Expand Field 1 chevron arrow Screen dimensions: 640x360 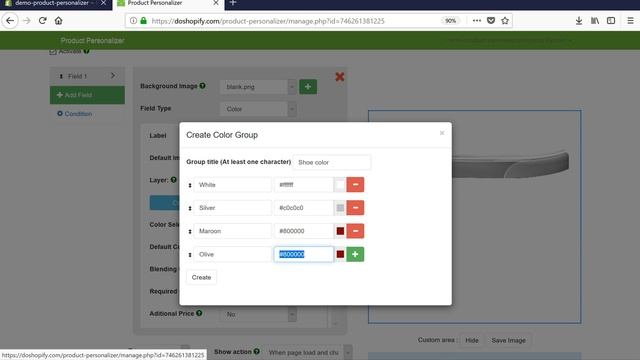tap(113, 76)
